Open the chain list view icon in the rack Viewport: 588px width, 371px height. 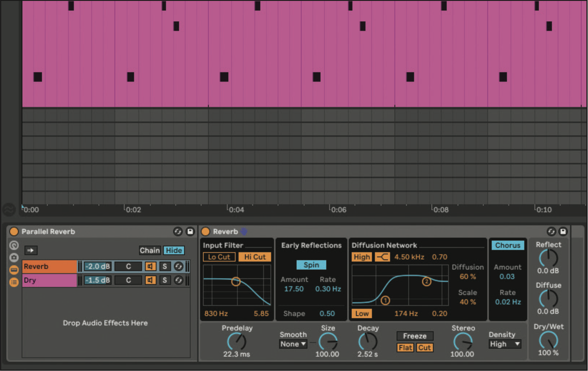[14, 280]
